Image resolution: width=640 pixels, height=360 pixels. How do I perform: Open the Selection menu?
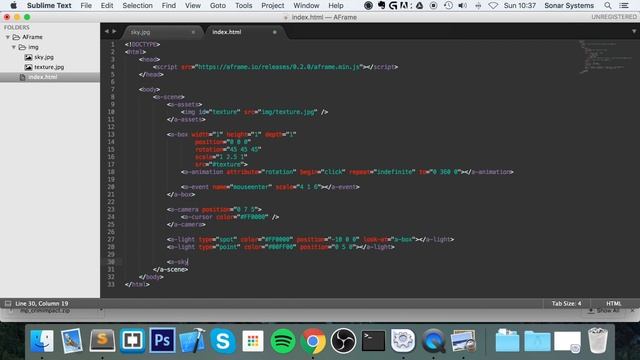pyautogui.click(x=138, y=6)
